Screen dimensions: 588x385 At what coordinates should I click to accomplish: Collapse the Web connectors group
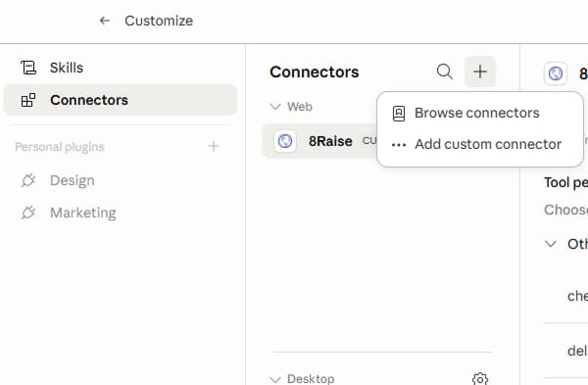[x=275, y=107]
